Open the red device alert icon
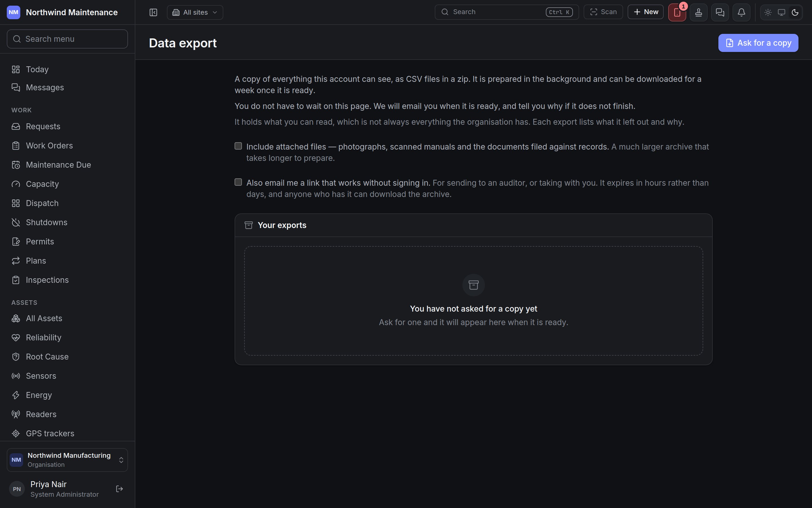Screen dimensions: 812x508 point(677,12)
